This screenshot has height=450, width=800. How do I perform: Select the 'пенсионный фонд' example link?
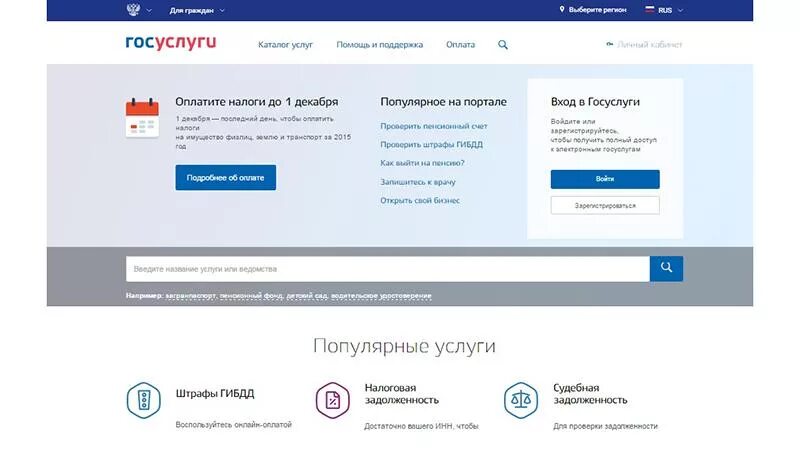pos(251,295)
